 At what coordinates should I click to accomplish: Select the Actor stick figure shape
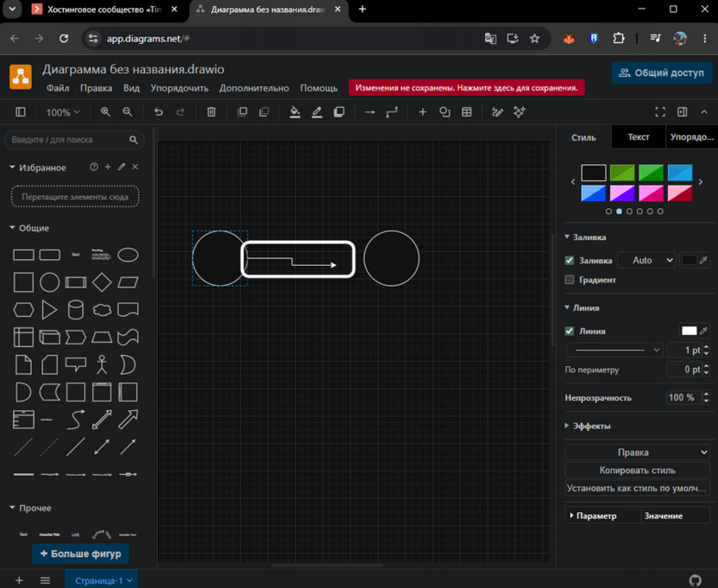[x=102, y=365]
